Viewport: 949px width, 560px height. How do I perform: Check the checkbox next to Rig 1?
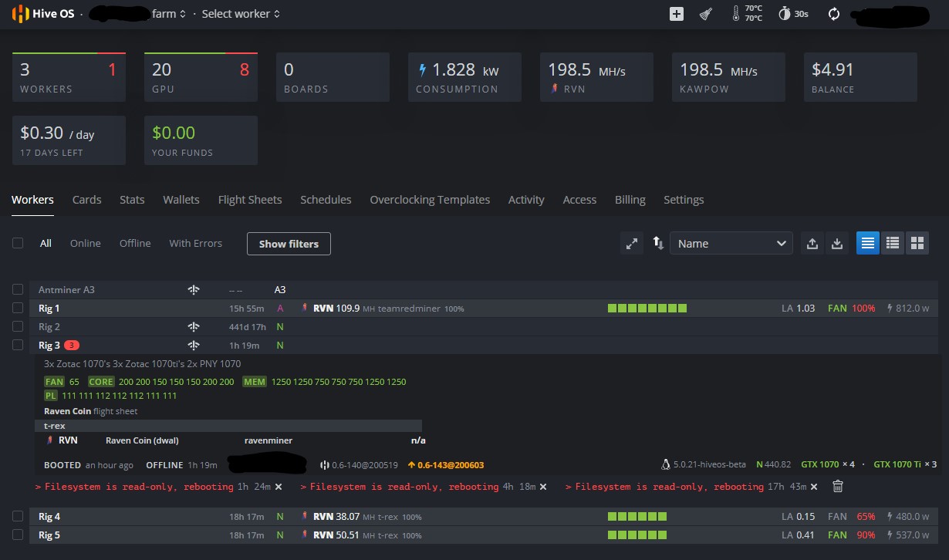(x=18, y=308)
